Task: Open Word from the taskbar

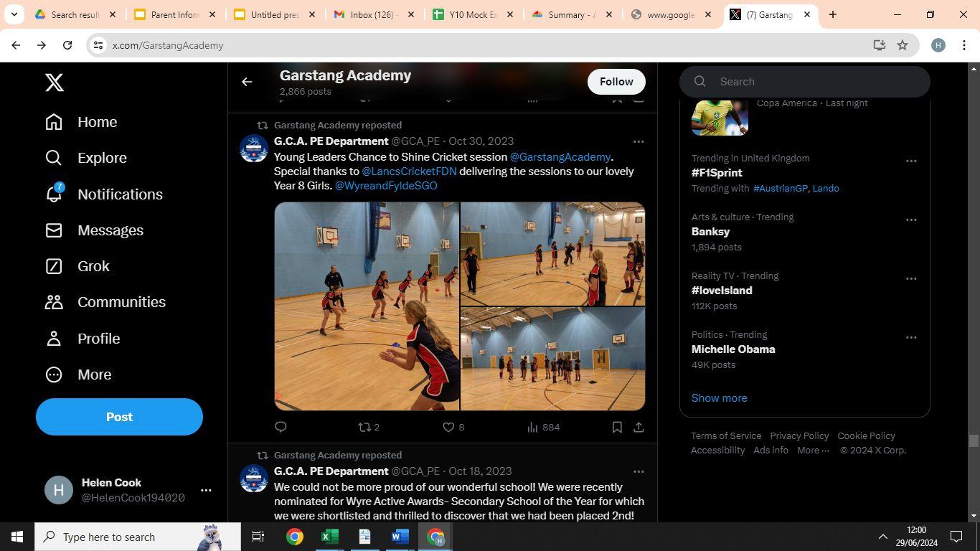Action: click(400, 537)
